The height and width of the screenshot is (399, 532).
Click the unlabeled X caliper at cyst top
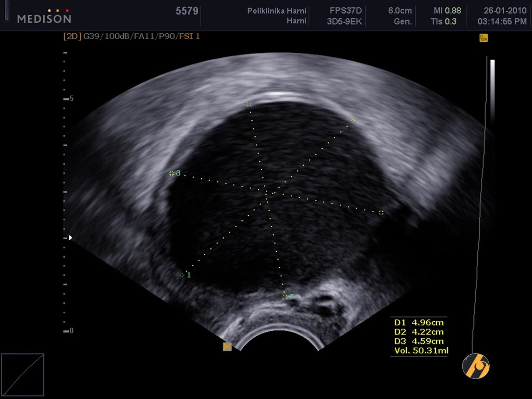coord(249,104)
